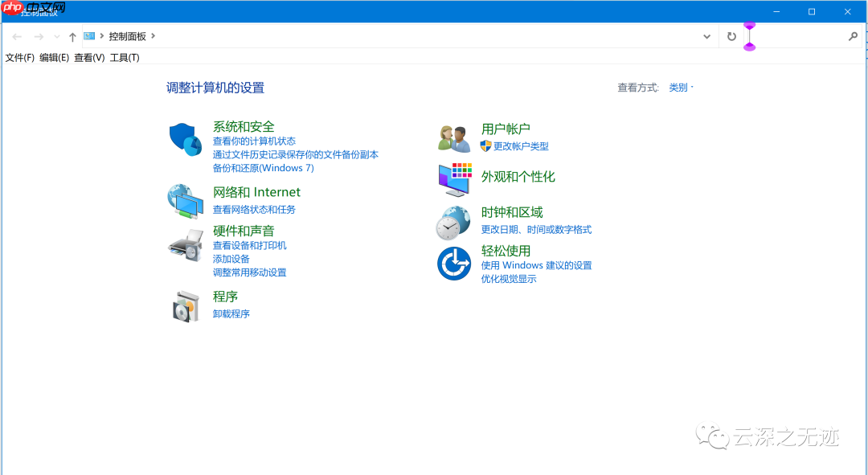Open the 查看方式 类别 dropdown
868x475 pixels.
(x=679, y=87)
